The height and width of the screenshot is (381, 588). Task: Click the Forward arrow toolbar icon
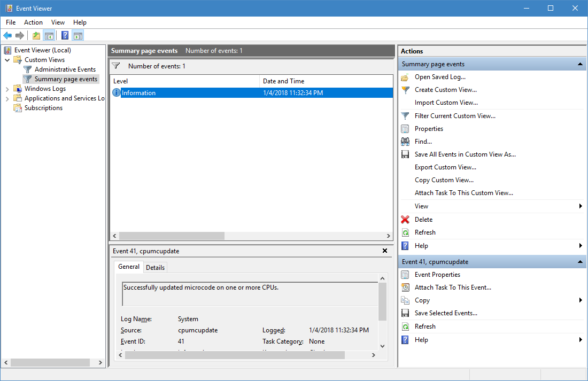click(19, 36)
